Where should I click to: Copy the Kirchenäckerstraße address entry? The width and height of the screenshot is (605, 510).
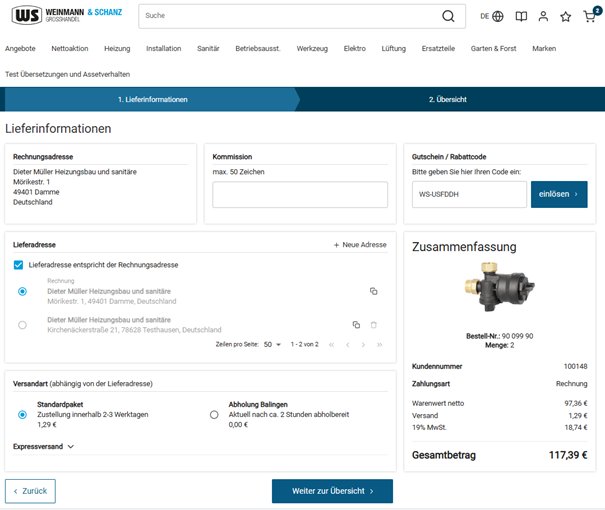(x=356, y=325)
